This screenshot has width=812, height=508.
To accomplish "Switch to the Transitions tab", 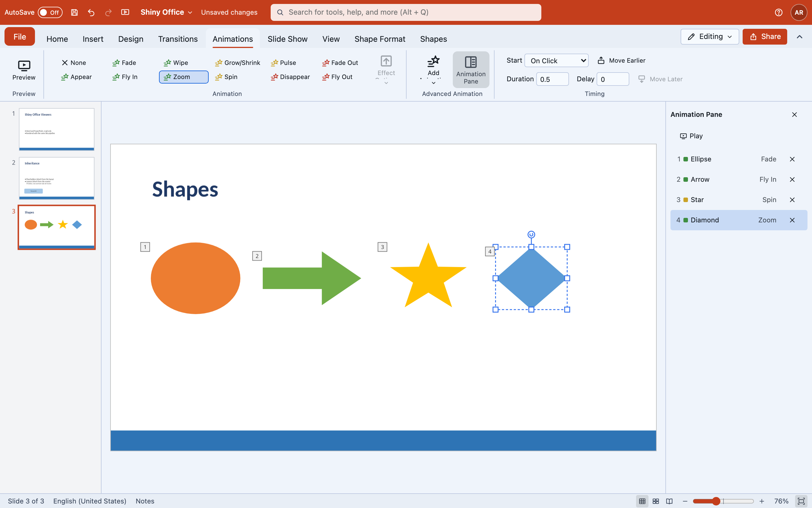I will click(x=178, y=39).
